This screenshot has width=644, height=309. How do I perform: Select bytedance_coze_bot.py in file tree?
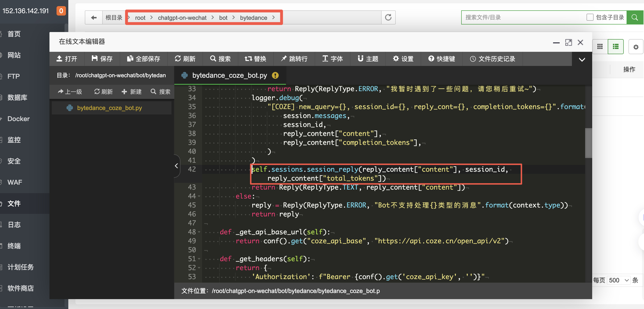pos(111,108)
